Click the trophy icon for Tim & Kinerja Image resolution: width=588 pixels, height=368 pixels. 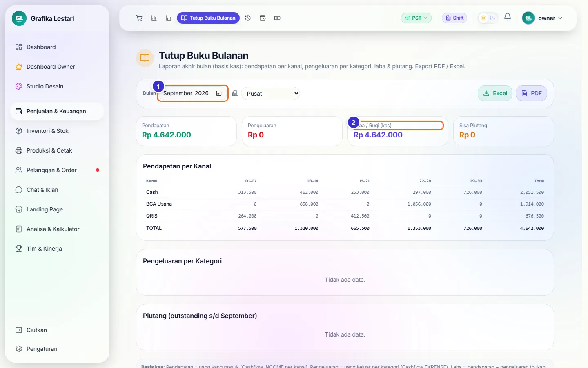coord(19,249)
